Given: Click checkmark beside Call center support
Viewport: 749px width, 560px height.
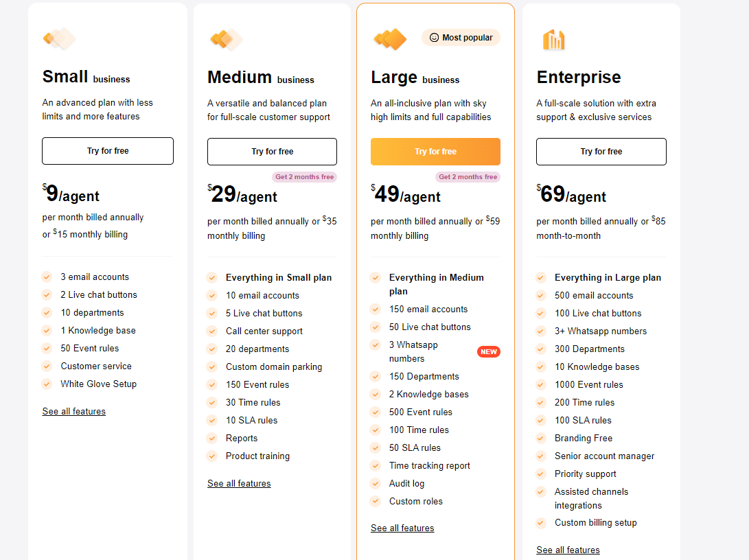Looking at the screenshot, I should 212,331.
